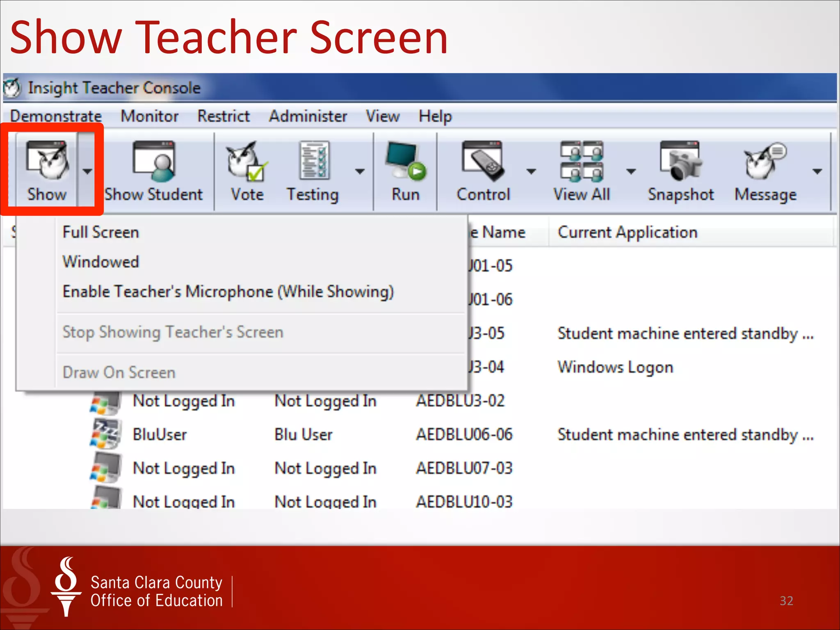The image size is (840, 630).
Task: Select machine name AEDBLU06-06
Action: 464,434
